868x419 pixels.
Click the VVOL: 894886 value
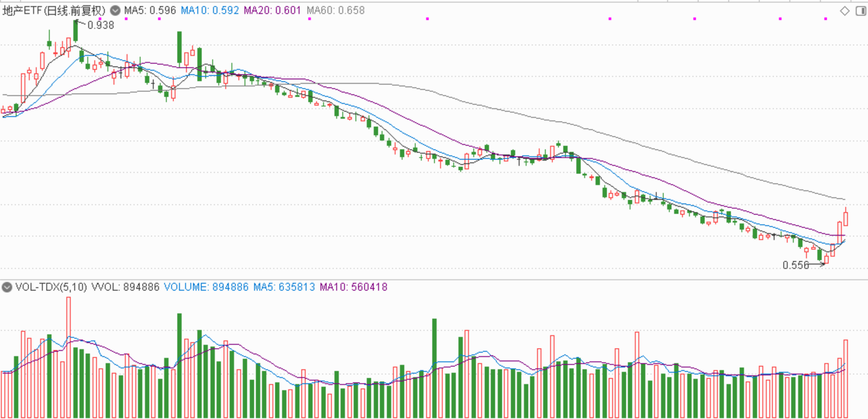[125, 287]
